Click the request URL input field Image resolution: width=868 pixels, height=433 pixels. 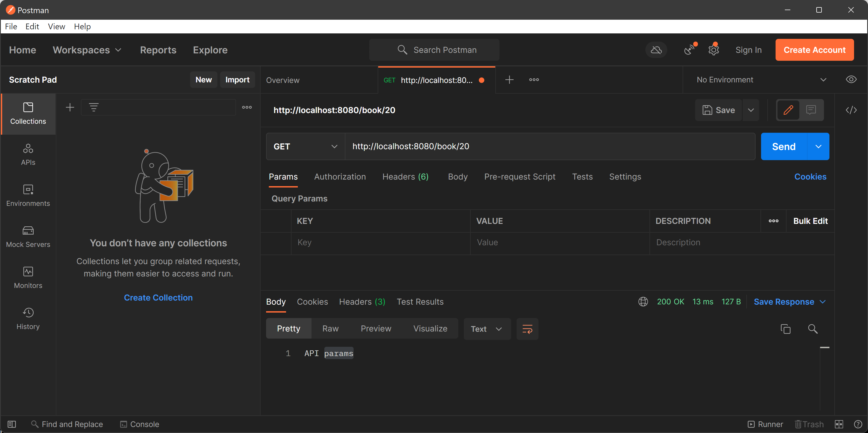click(550, 146)
